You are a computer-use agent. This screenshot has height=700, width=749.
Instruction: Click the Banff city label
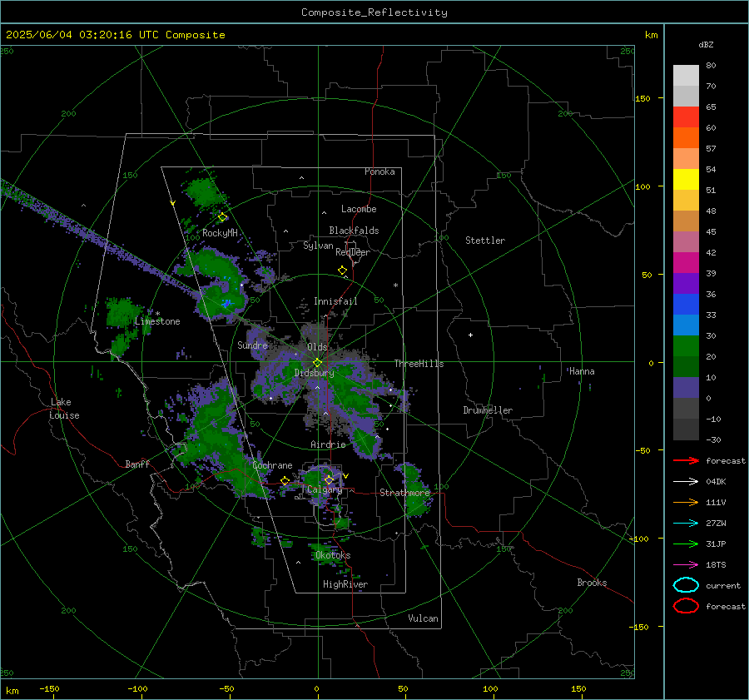137,464
